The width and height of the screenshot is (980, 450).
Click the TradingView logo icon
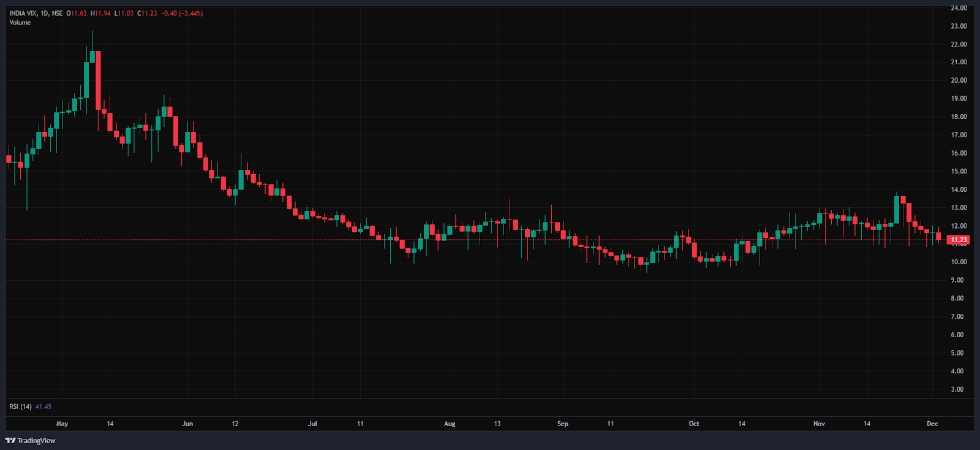[10, 440]
